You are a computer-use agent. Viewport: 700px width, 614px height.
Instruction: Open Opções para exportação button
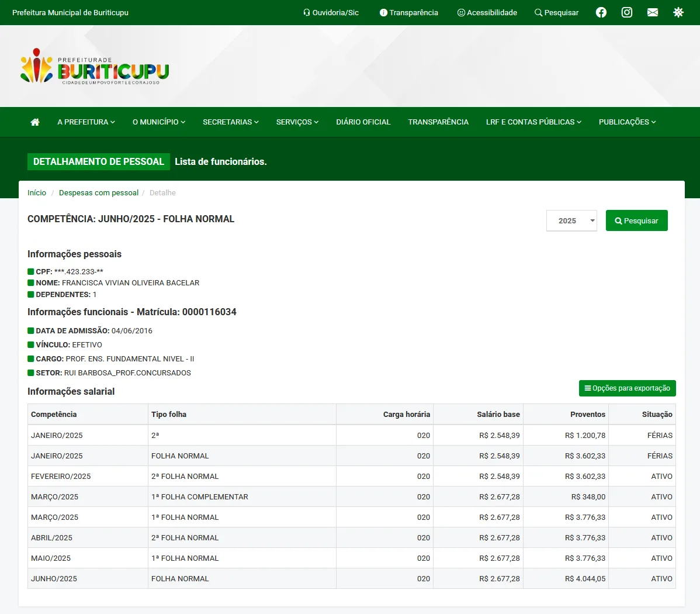[627, 388]
